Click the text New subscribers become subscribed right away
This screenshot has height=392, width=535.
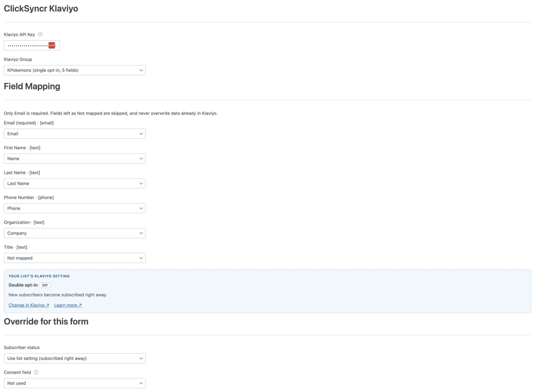point(58,295)
